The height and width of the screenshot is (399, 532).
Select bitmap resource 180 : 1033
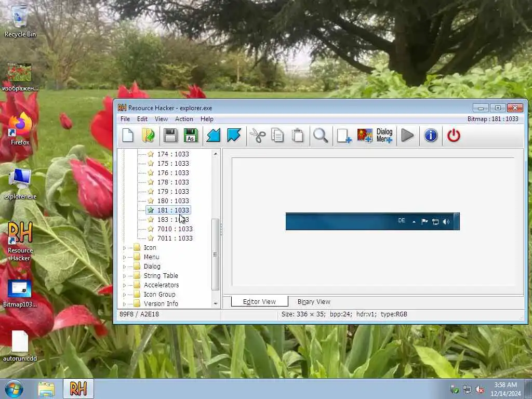pos(173,201)
